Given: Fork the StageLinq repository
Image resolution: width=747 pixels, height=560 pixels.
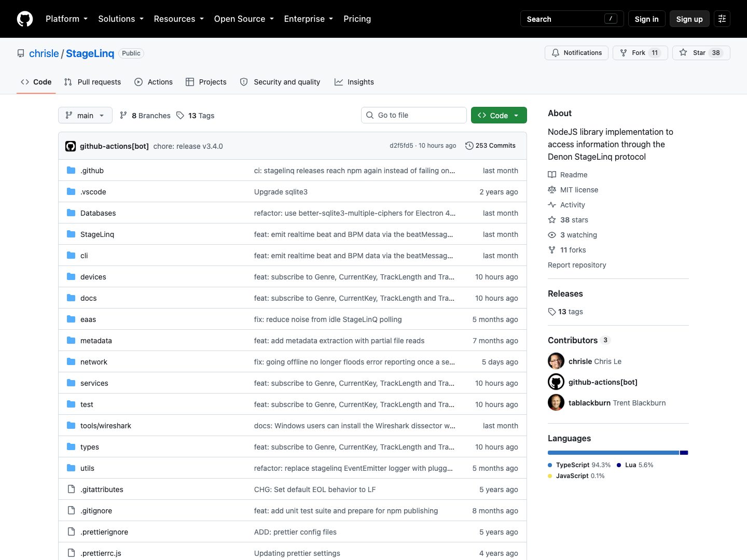Looking at the screenshot, I should 640,53.
